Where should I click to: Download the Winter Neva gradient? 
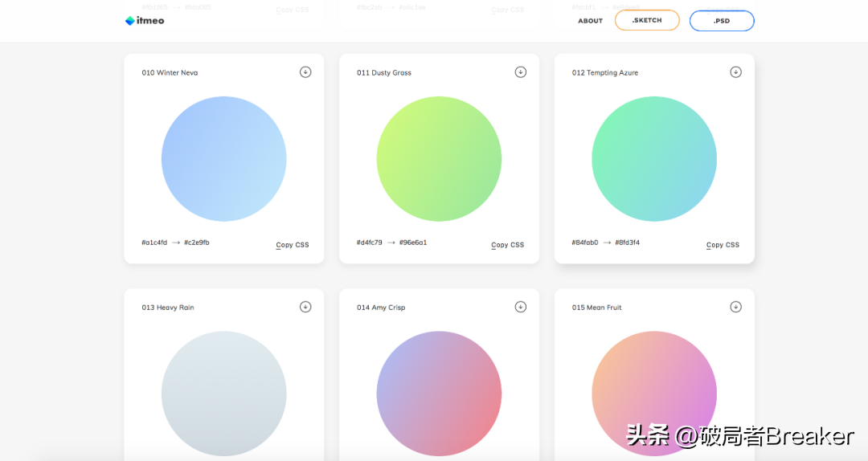coord(305,72)
